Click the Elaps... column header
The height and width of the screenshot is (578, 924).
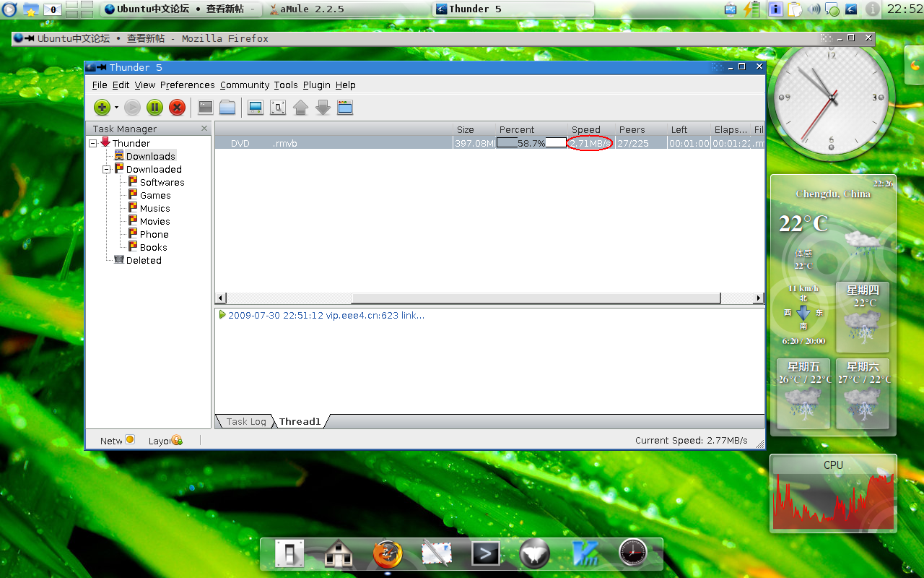(731, 129)
